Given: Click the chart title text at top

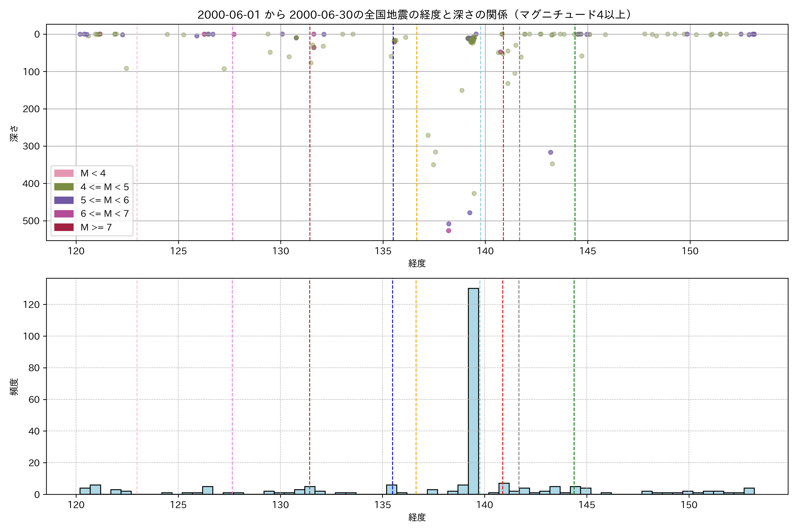Looking at the screenshot, I should click(415, 15).
